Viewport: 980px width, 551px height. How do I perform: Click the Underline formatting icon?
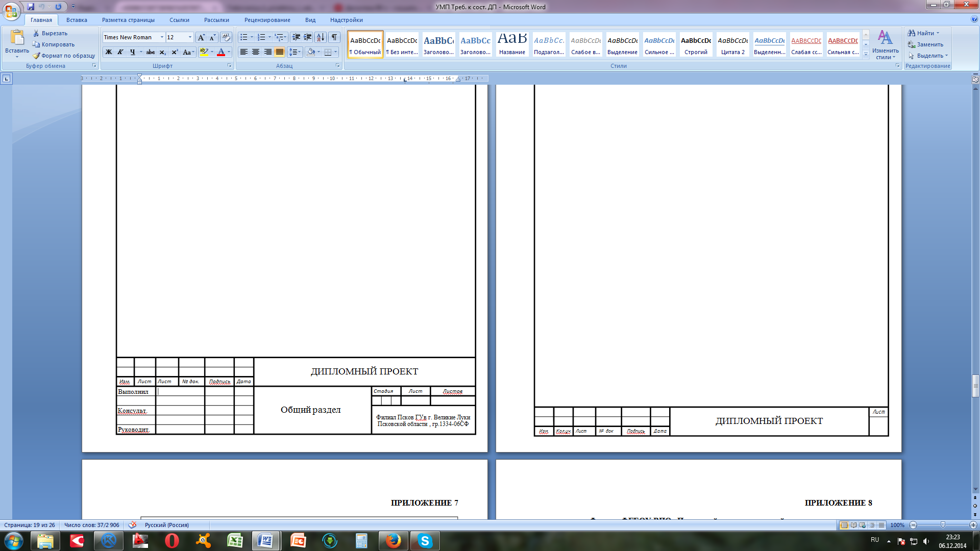[133, 52]
